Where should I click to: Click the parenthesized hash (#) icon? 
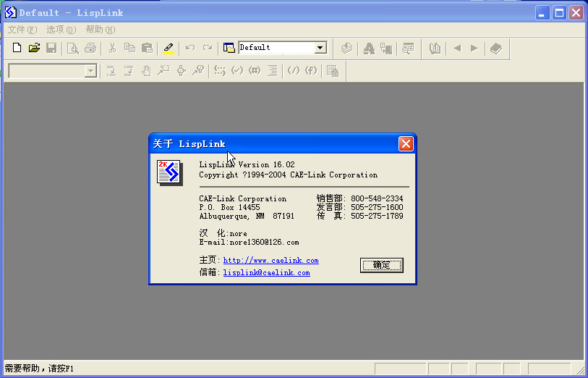click(x=255, y=70)
